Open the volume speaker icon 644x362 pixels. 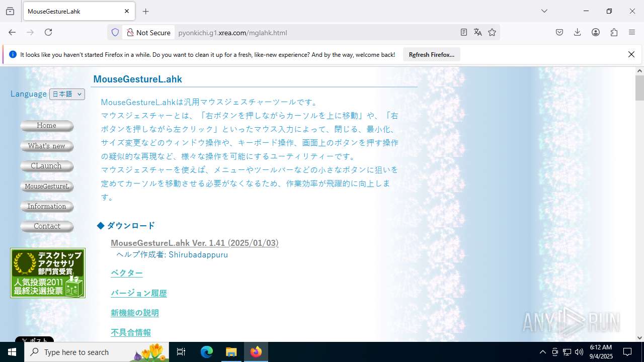point(579,352)
